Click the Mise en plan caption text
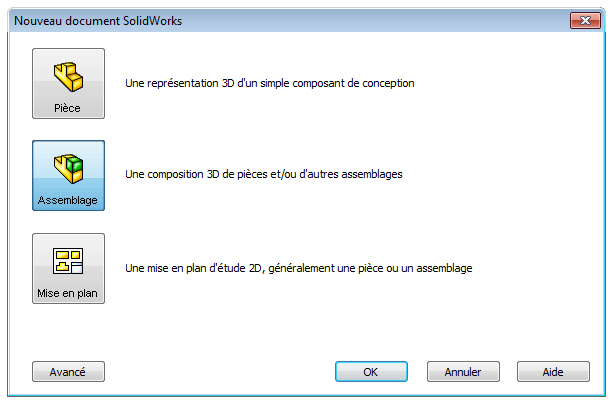Screen dimensions: 612x406 pos(67,293)
